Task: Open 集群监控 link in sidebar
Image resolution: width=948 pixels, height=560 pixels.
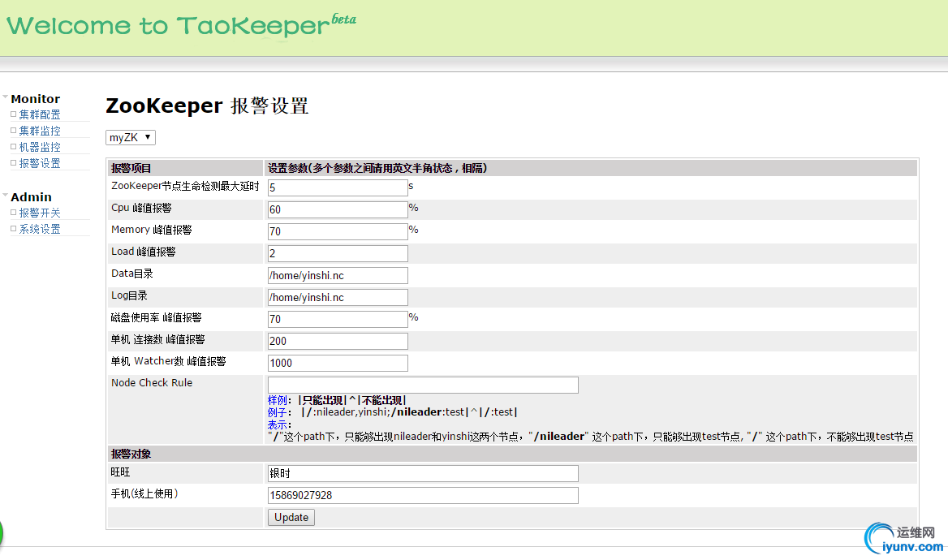Action: [x=39, y=131]
